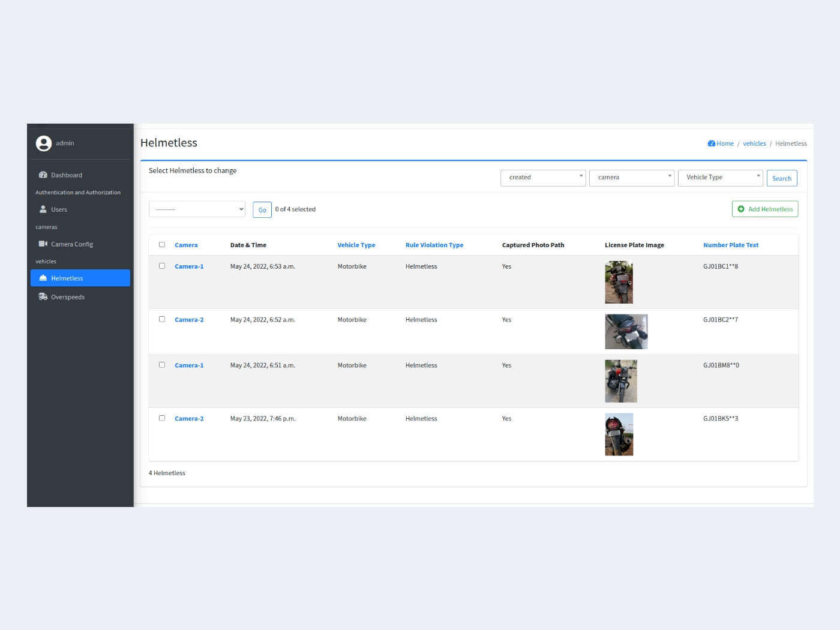Toggle the select-all checkbox in table header
The image size is (840, 630).
pos(162,245)
